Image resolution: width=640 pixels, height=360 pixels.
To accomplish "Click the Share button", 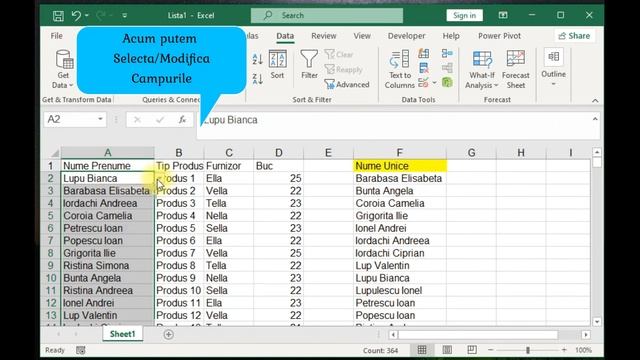I will pos(574,36).
